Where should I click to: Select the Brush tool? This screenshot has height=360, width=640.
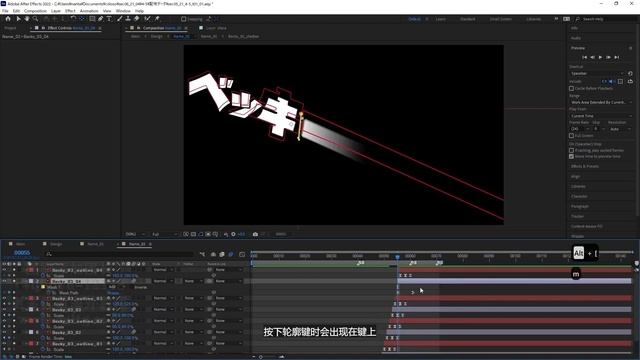[120, 19]
